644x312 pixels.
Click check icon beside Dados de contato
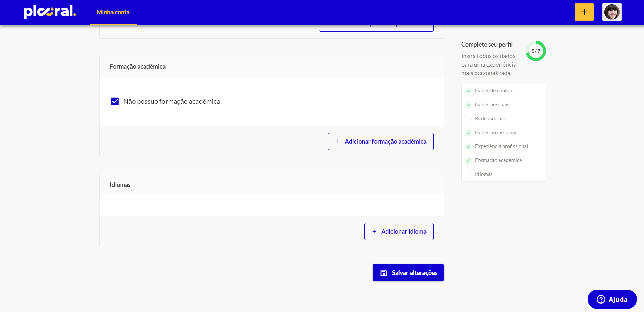468,91
